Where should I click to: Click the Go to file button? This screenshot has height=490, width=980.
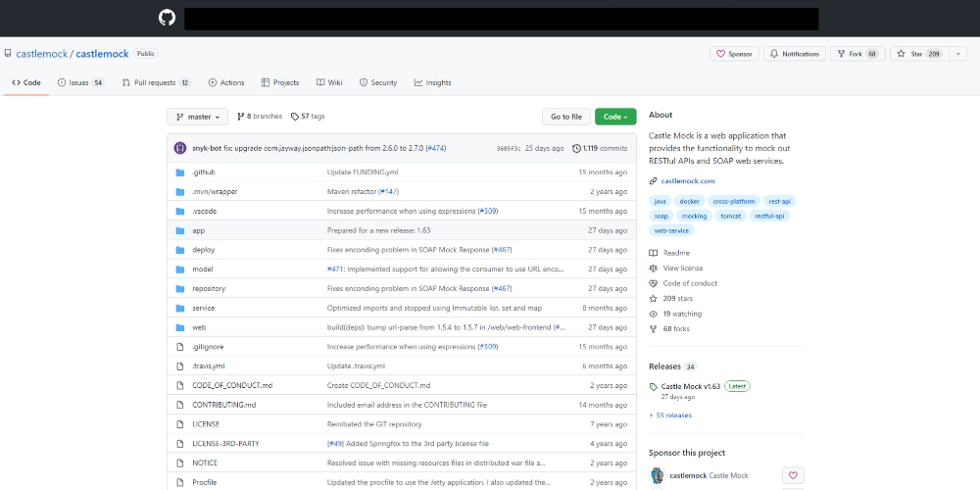pyautogui.click(x=566, y=117)
